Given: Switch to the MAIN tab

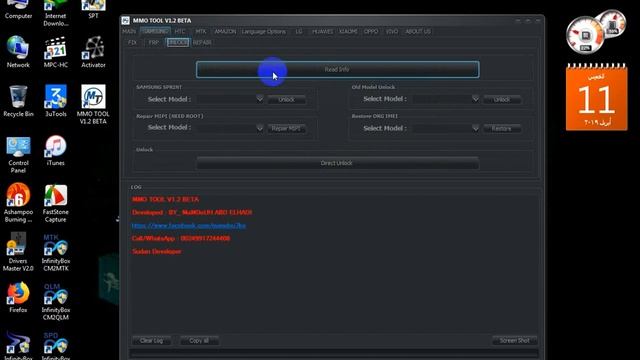Looking at the screenshot, I should pos(129,31).
